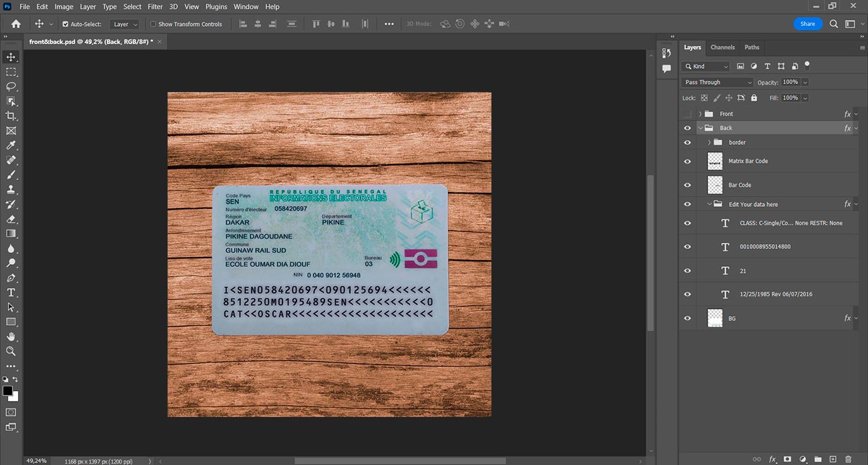
Task: Expand the border layer group
Action: tap(709, 142)
